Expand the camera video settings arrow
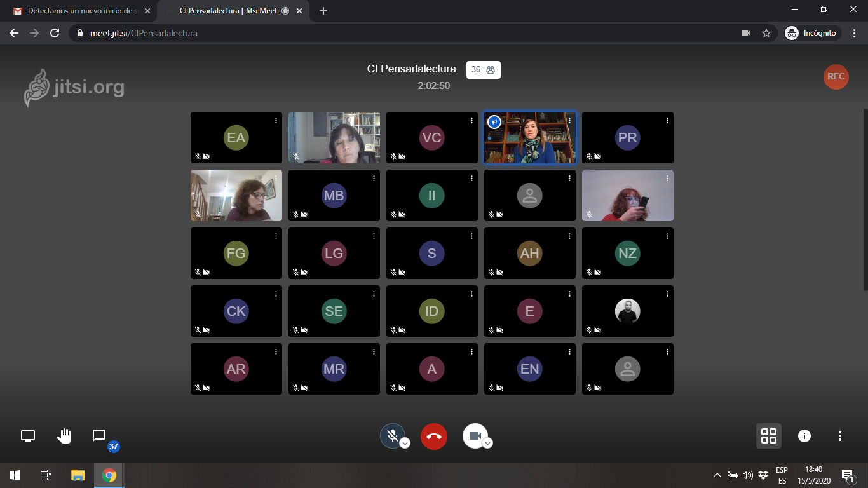This screenshot has width=868, height=488. [x=487, y=444]
